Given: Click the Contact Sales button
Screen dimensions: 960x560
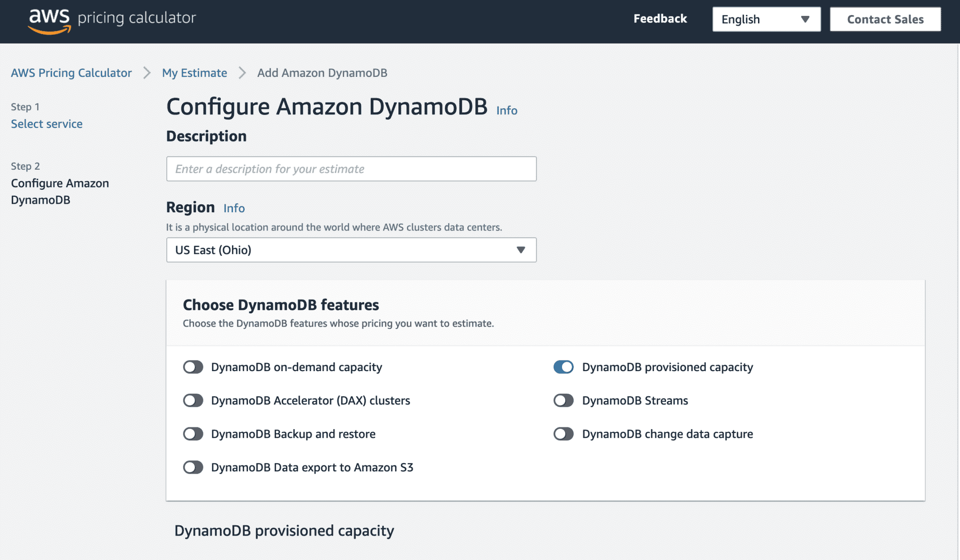Looking at the screenshot, I should [x=885, y=19].
